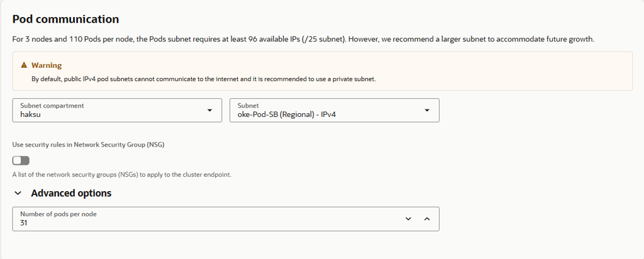The height and width of the screenshot is (259, 644).
Task: Click the Subnet field label
Action: point(248,106)
